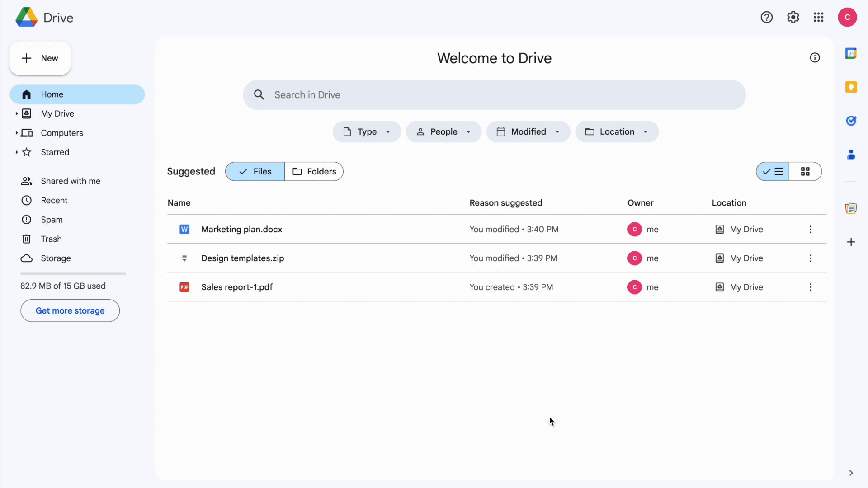Open the Modified filter dropdown
Screen dimensions: 868x488
528,132
